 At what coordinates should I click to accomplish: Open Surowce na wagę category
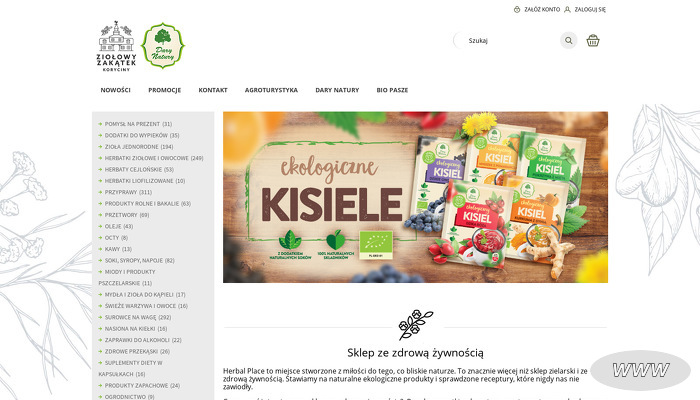[x=138, y=317]
